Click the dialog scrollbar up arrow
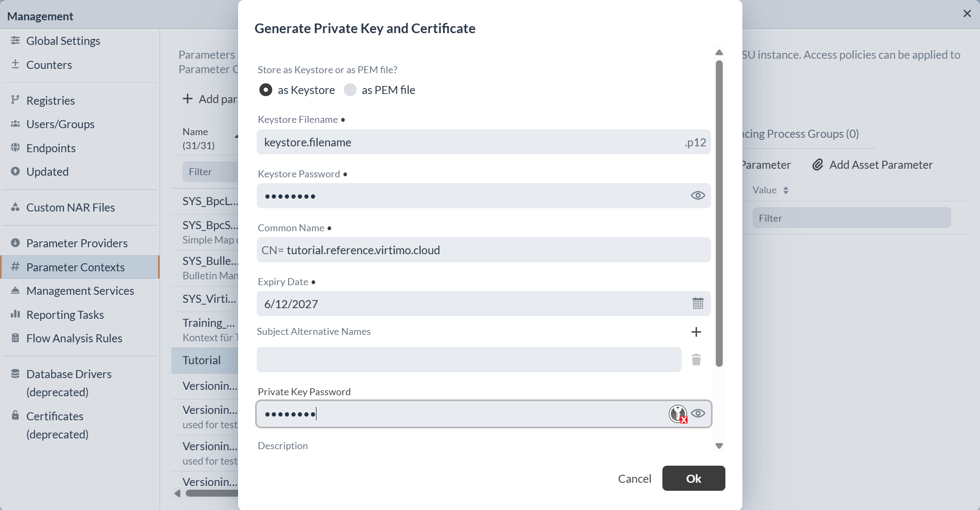 click(719, 52)
